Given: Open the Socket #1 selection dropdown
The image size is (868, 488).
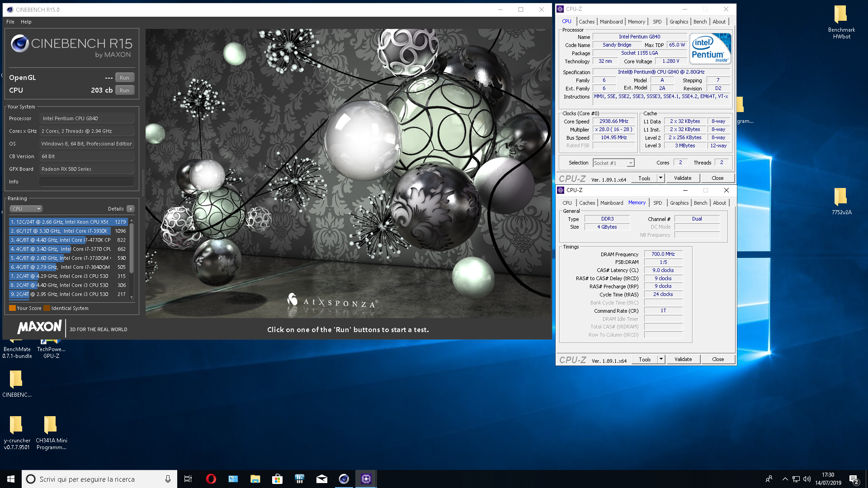Looking at the screenshot, I should point(614,163).
